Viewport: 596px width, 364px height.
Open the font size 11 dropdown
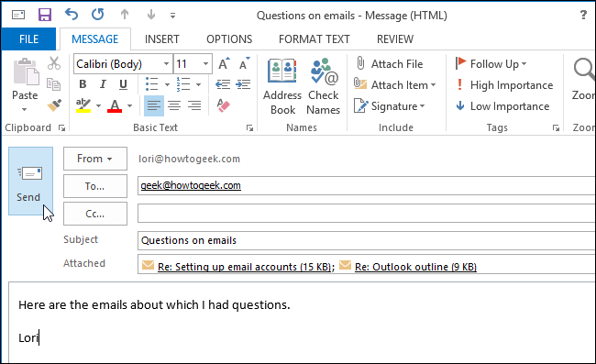click(205, 64)
